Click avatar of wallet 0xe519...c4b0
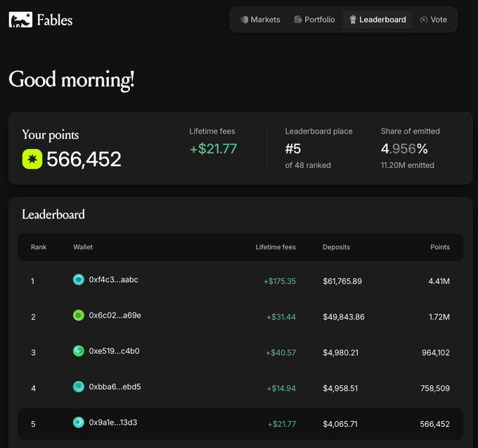Image resolution: width=478 pixels, height=448 pixels. click(79, 351)
